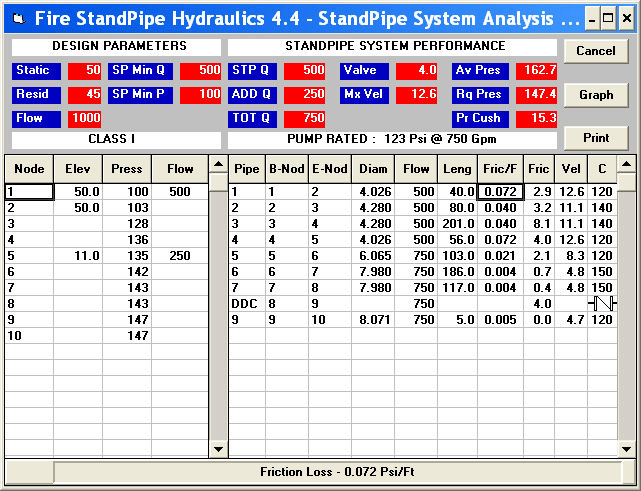Click the Print button
Screen dimensions: 641x491
(596, 138)
